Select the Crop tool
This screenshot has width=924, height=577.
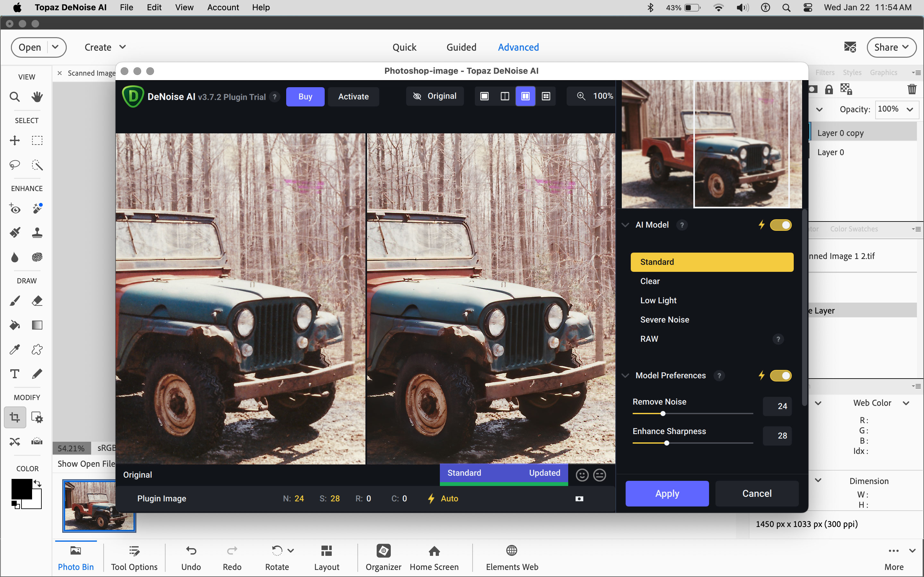(14, 417)
